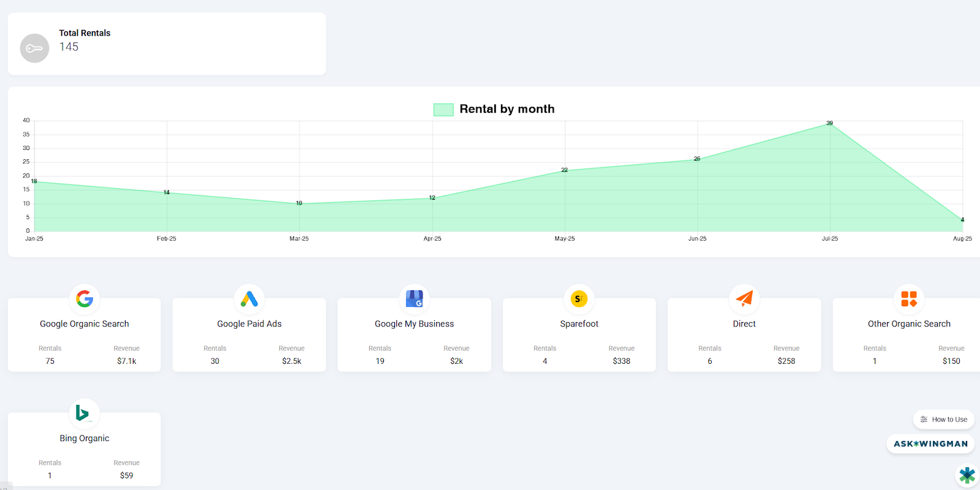980x490 pixels.
Task: Select the May-25 data point labeled 22
Action: pos(565,171)
